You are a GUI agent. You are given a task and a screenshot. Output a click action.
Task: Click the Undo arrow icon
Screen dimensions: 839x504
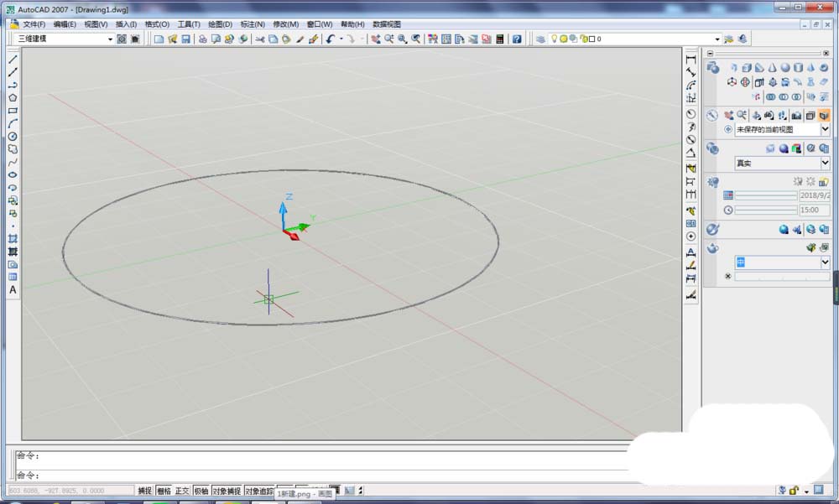pyautogui.click(x=331, y=39)
